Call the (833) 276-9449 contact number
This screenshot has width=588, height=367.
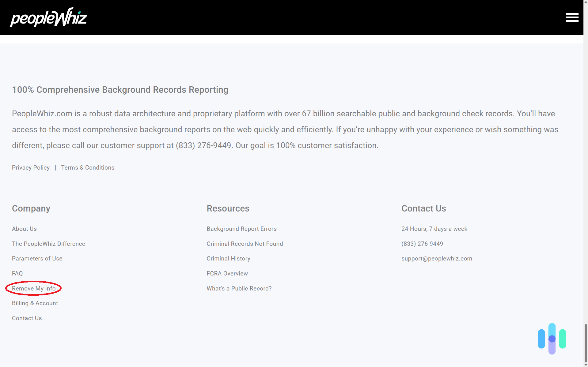click(x=422, y=244)
